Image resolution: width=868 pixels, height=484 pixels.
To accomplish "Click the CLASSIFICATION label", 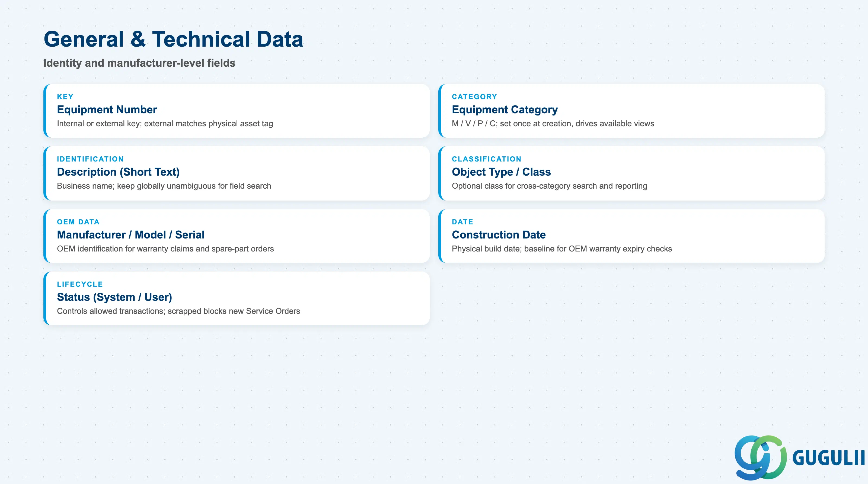I will (487, 159).
